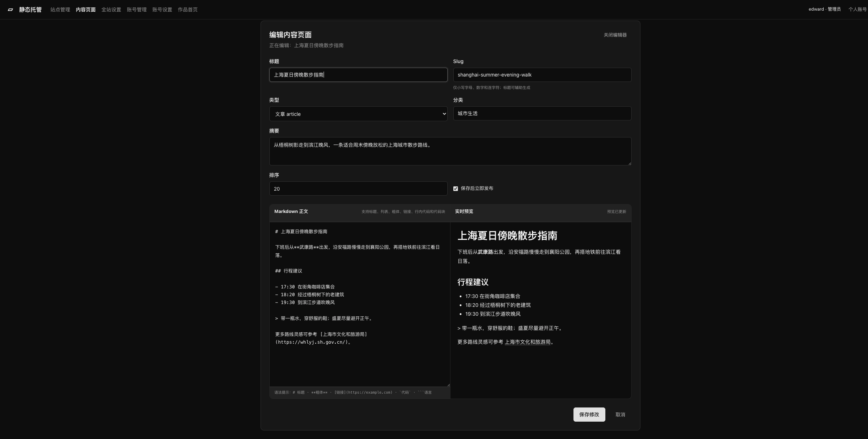
Task: Open the 站点管理 nav item
Action: (60, 10)
